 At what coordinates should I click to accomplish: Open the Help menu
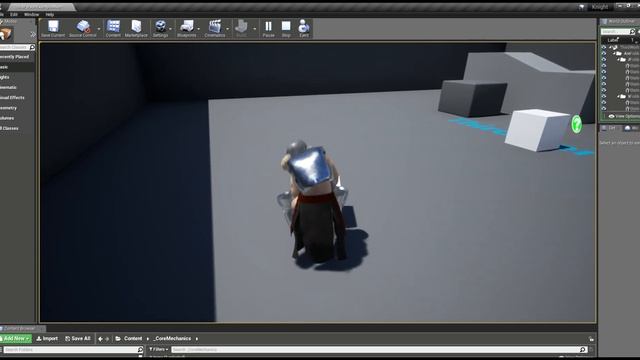click(x=50, y=15)
